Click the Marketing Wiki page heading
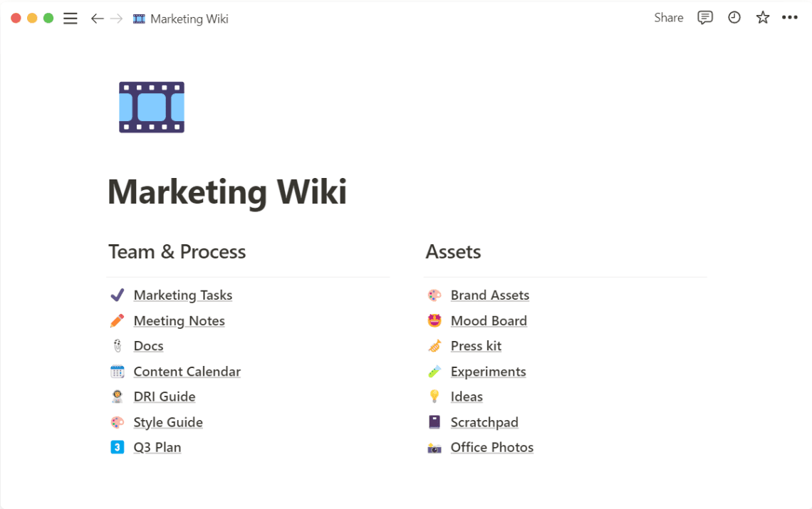This screenshot has height=509, width=812. (x=227, y=192)
